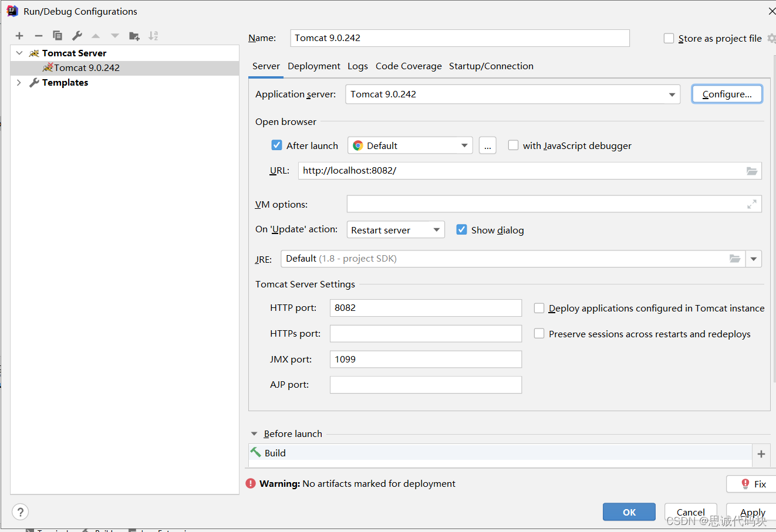Viewport: 776px width, 532px height.
Task: Add Before launch task plus icon
Action: click(x=761, y=453)
